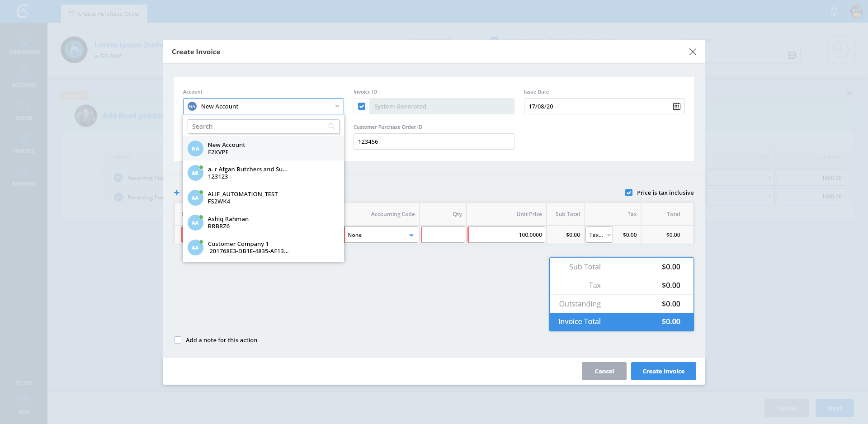The height and width of the screenshot is (424, 868).
Task: Enable Add a note for this action
Action: [x=178, y=340]
